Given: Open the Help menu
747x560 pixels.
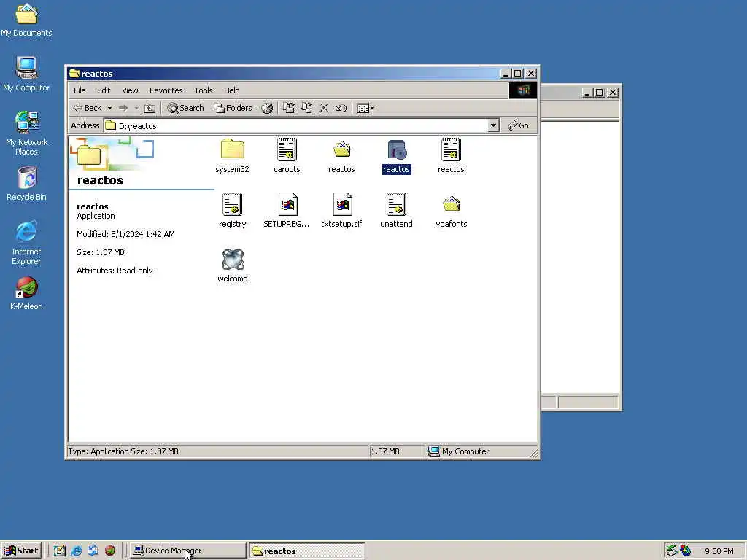Looking at the screenshot, I should click(231, 90).
